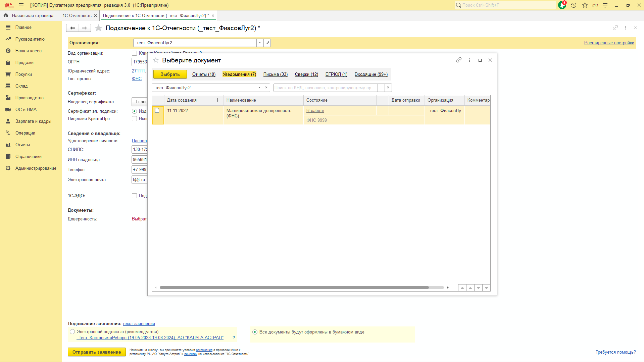
Task: Open favorites star in the title bar
Action: [x=585, y=5]
